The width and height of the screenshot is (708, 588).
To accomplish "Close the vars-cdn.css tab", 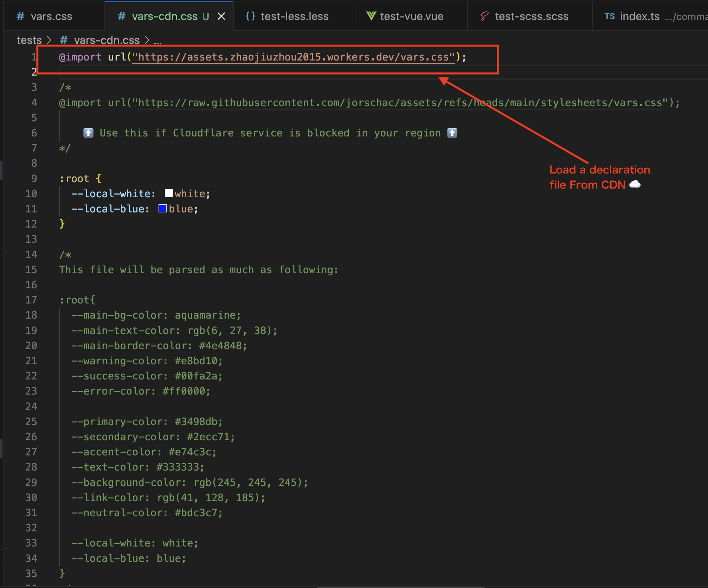I will tap(221, 16).
